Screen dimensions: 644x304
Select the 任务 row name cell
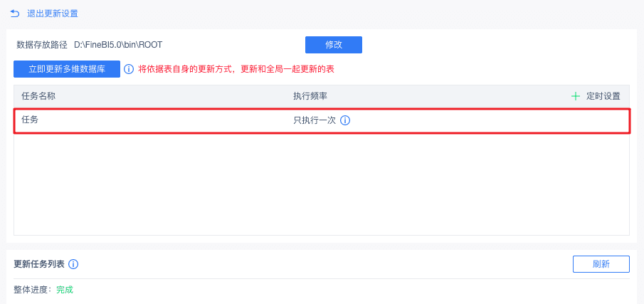[x=30, y=120]
